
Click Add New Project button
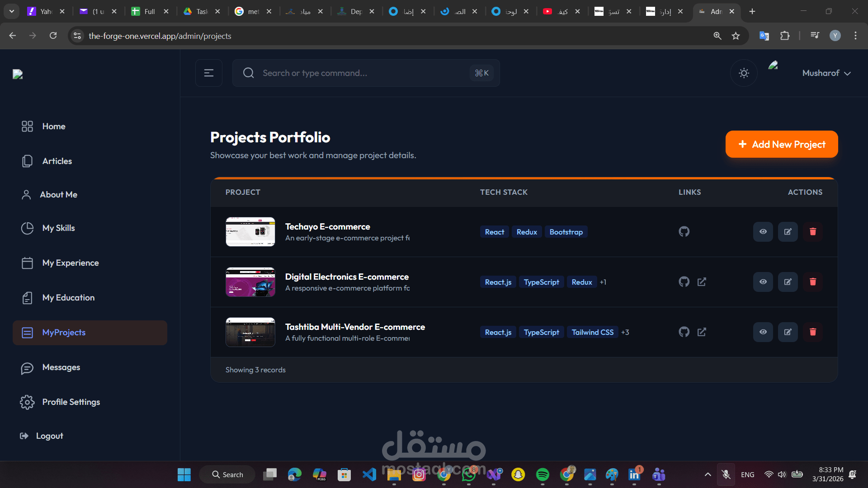tap(781, 145)
